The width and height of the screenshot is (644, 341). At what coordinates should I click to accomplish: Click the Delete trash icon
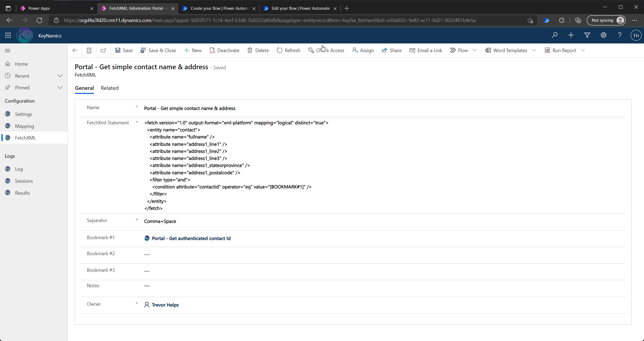coord(250,50)
